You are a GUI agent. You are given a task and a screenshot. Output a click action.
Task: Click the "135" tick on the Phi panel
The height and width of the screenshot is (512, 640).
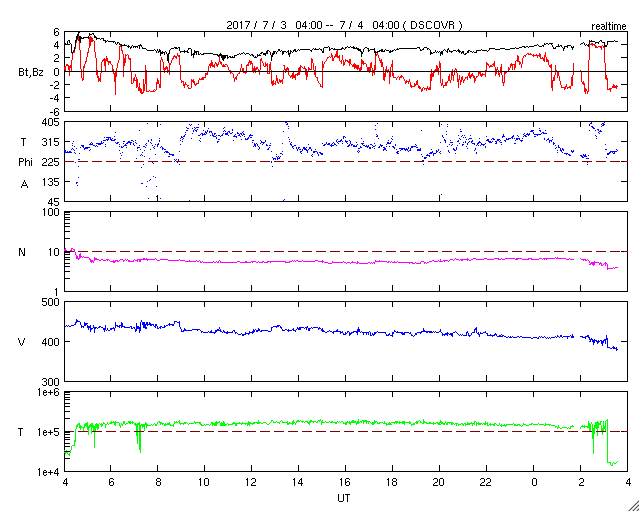click(x=52, y=182)
